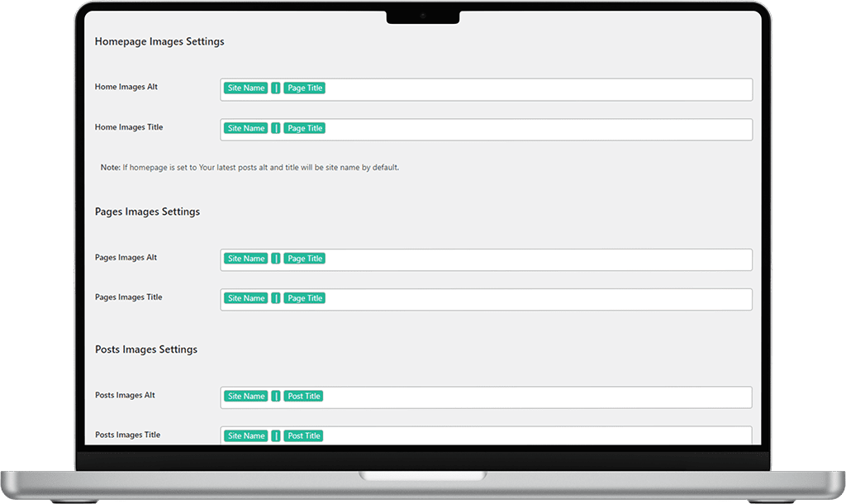Click the Posts Images Title input field
Image resolution: width=846 pixels, height=504 pixels.
tap(537, 435)
